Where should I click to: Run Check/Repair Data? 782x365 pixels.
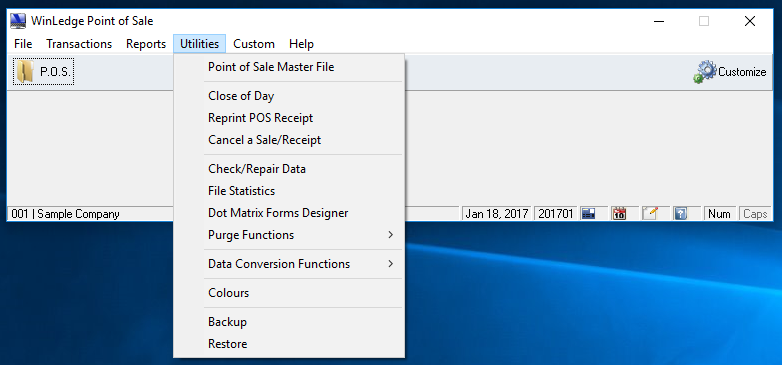pos(289,169)
